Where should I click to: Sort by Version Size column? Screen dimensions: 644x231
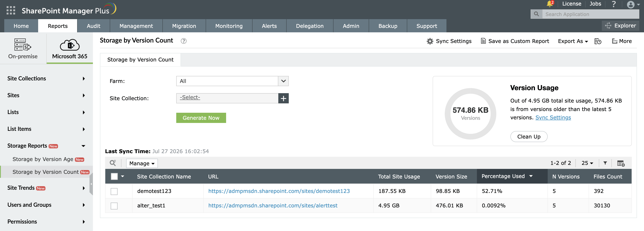tap(451, 177)
